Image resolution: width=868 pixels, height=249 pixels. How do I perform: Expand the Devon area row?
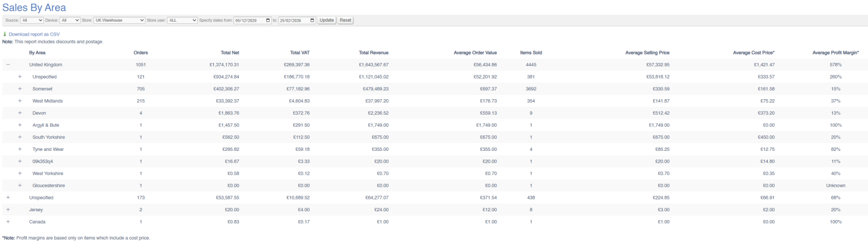tap(20, 113)
